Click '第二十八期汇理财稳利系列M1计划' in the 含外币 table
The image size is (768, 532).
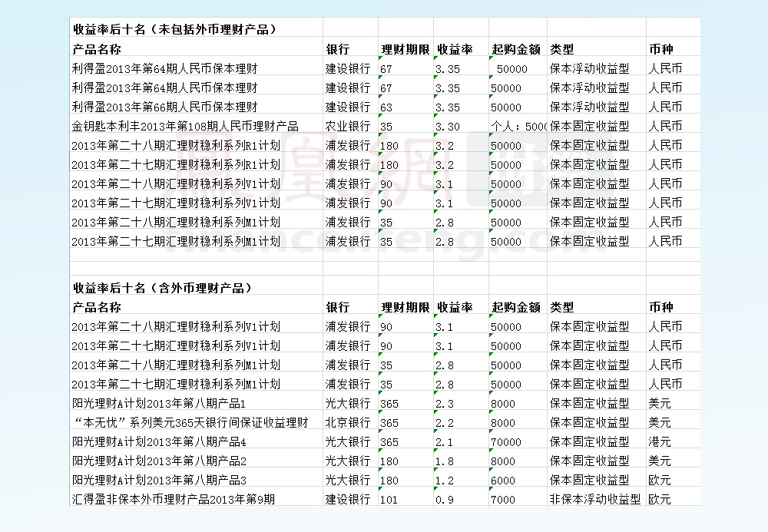pos(176,365)
